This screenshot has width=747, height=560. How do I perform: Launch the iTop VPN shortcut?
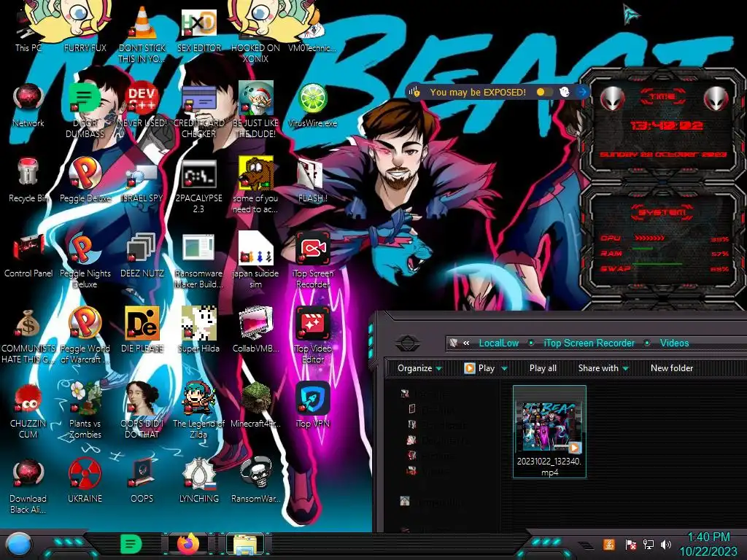click(312, 405)
